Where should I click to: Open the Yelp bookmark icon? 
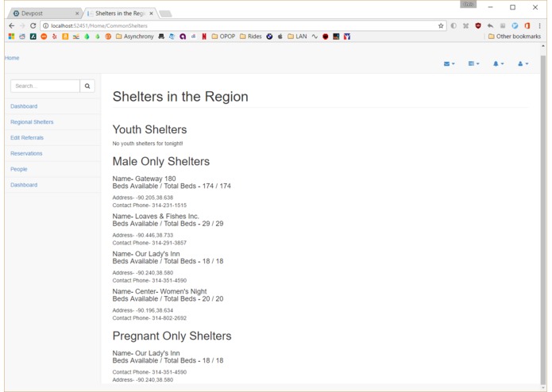[x=55, y=37]
